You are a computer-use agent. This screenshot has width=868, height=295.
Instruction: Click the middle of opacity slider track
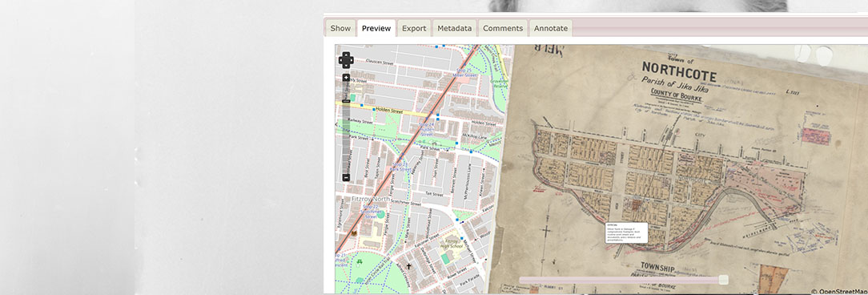[623, 281]
